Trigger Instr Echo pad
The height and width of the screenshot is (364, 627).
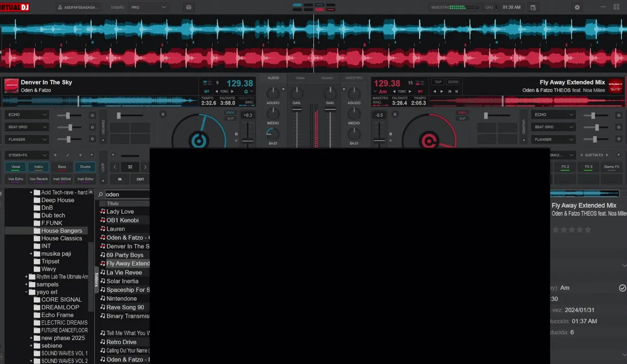pos(85,179)
